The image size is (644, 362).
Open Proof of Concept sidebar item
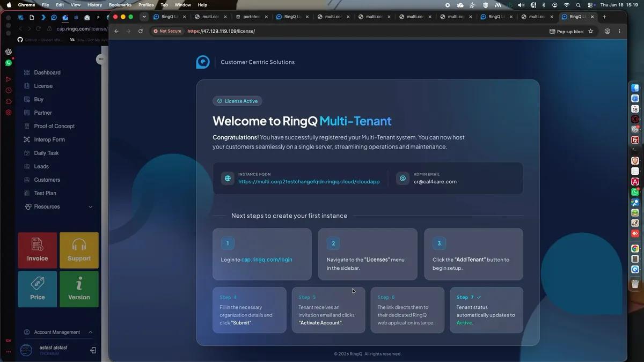coord(49,126)
